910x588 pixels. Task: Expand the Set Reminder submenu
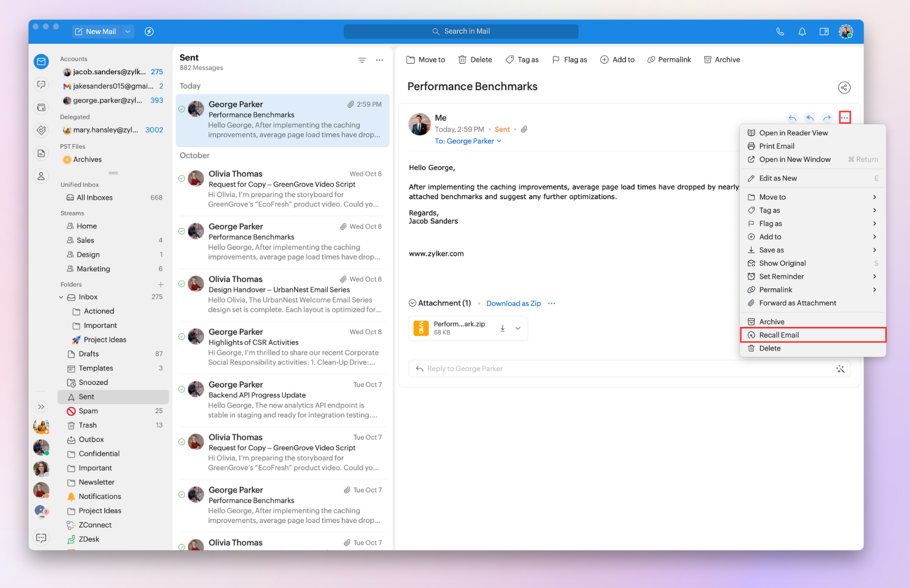click(813, 276)
